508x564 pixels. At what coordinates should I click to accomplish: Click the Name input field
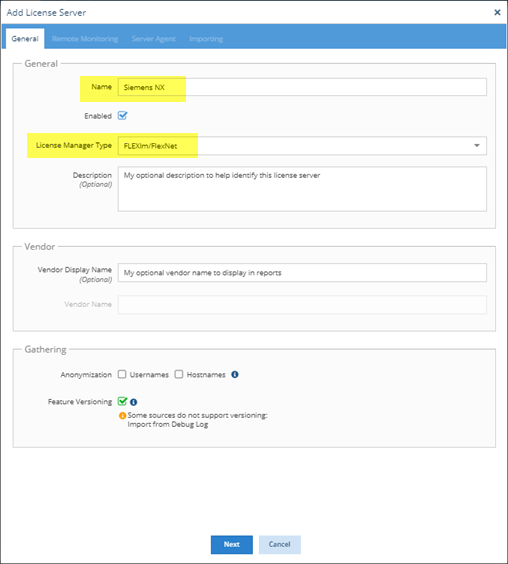click(302, 87)
